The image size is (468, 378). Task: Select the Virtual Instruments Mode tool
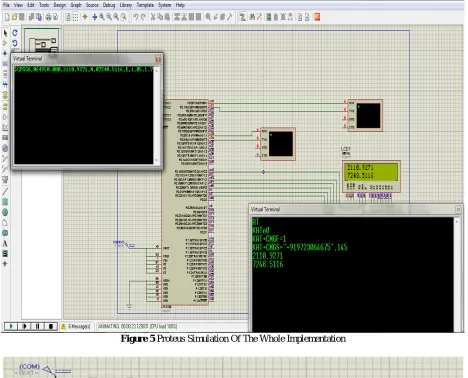[5, 179]
